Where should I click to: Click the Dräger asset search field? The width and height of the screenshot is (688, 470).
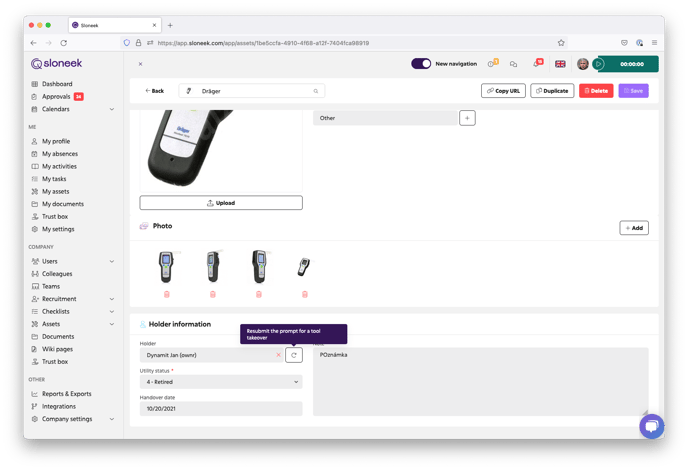pos(251,91)
